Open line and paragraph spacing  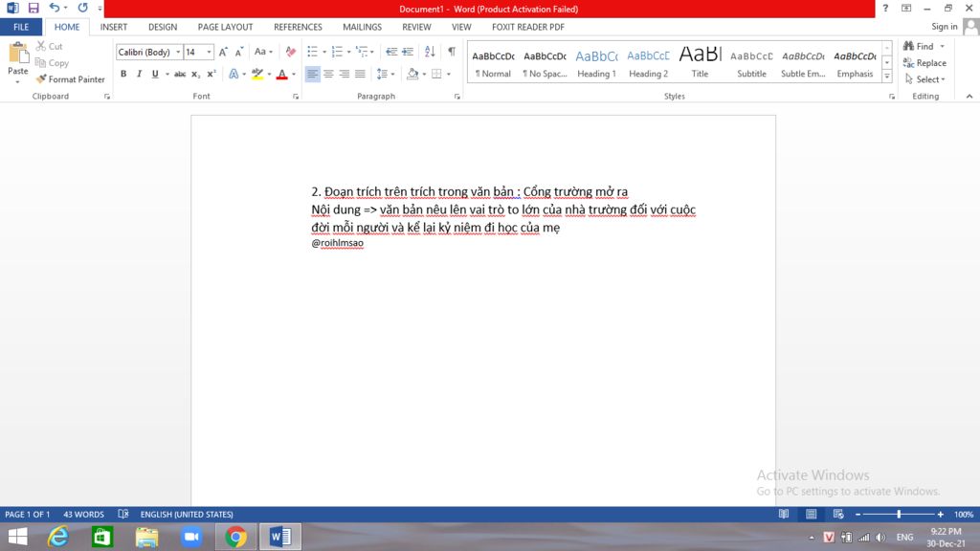386,74
